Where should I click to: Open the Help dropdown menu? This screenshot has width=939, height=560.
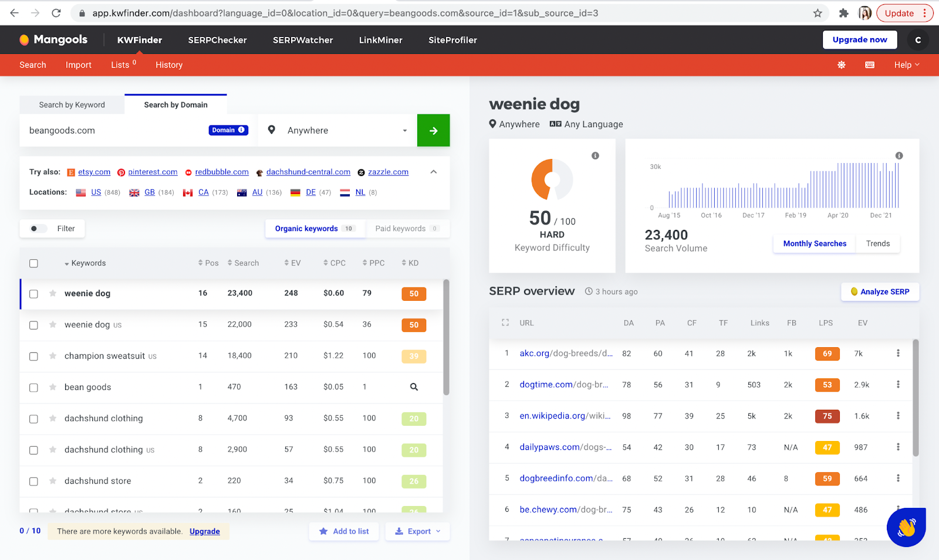tap(907, 65)
